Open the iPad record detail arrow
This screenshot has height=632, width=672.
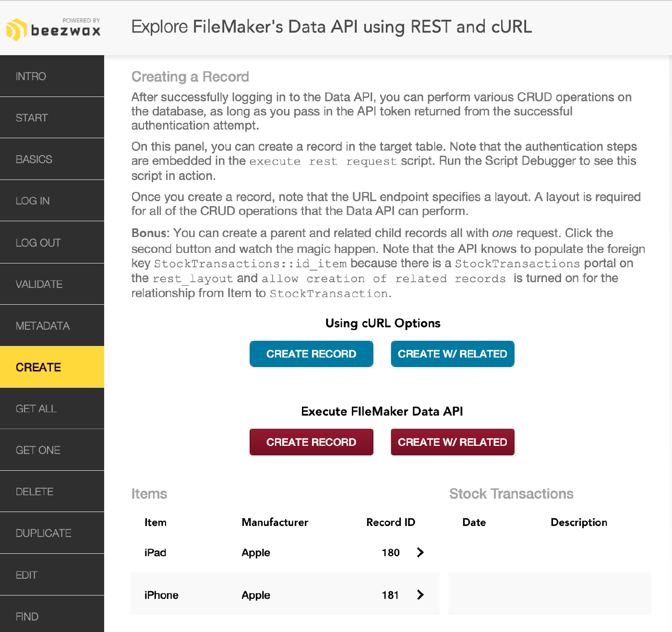point(420,552)
